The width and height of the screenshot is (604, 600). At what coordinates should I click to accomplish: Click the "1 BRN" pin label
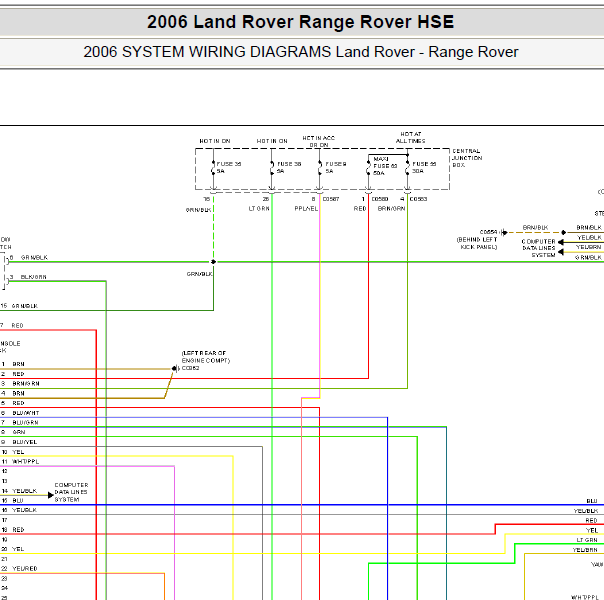pyautogui.click(x=13, y=364)
